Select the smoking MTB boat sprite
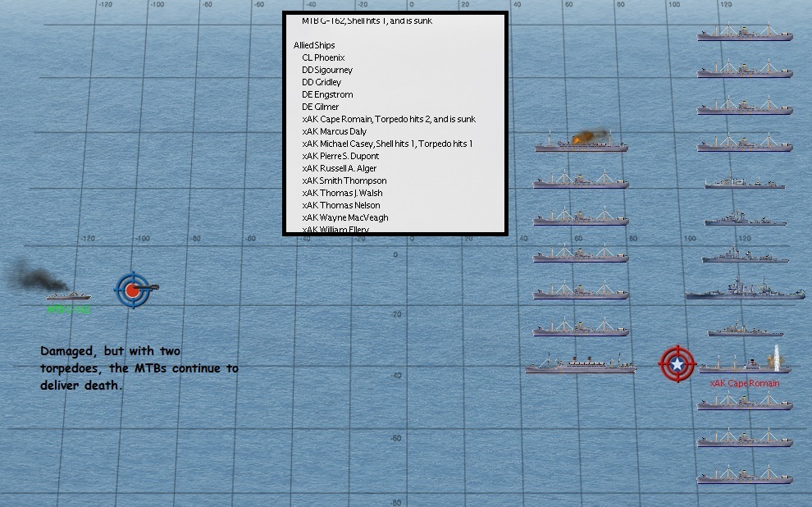Screen dimensions: 812x507 pos(67,295)
